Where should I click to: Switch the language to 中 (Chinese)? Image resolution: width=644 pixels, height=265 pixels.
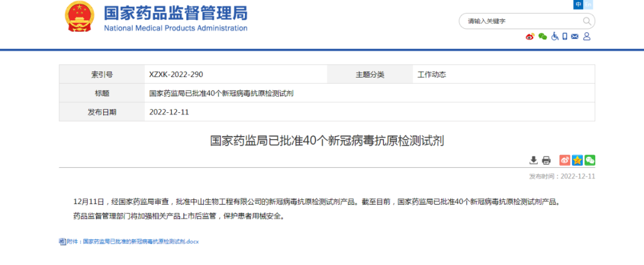(578, 4)
